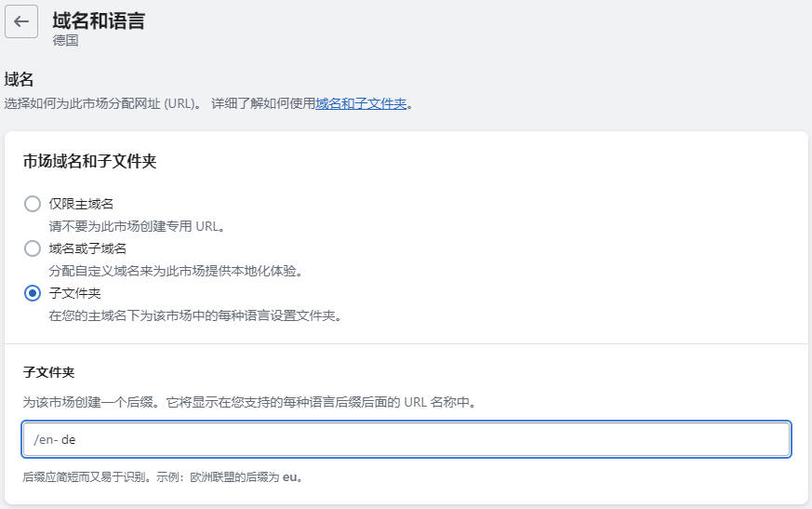
Task: Select the 域名或子域名 radio option
Action: (x=33, y=248)
